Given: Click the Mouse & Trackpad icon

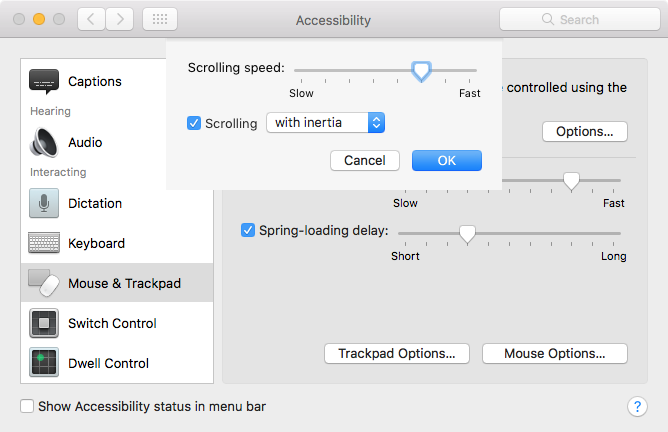Looking at the screenshot, I should pos(44,283).
